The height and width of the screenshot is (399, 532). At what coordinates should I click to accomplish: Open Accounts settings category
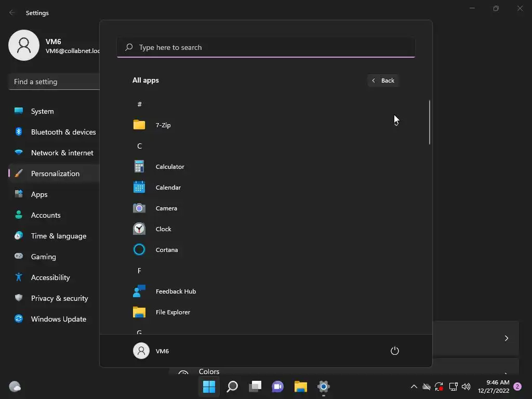pyautogui.click(x=54, y=215)
